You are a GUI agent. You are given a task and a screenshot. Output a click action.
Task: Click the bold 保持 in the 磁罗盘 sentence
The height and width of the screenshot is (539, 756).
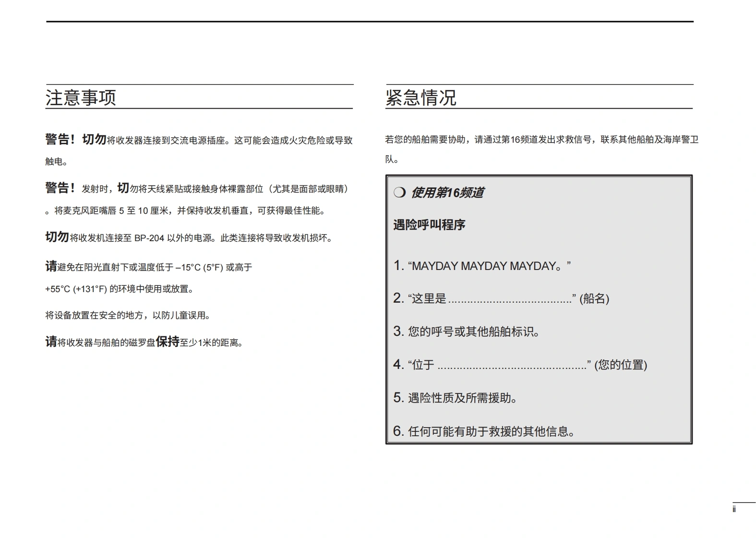pos(168,342)
